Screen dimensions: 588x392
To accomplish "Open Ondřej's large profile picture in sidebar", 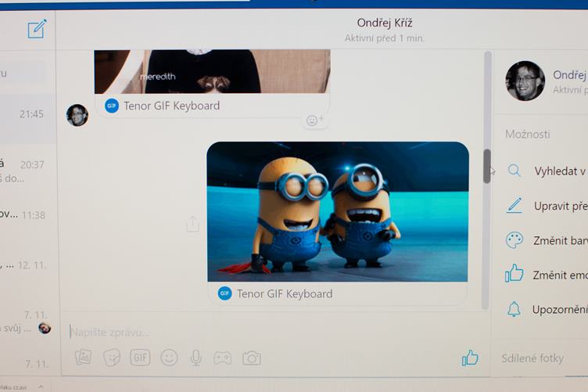I will (x=525, y=81).
